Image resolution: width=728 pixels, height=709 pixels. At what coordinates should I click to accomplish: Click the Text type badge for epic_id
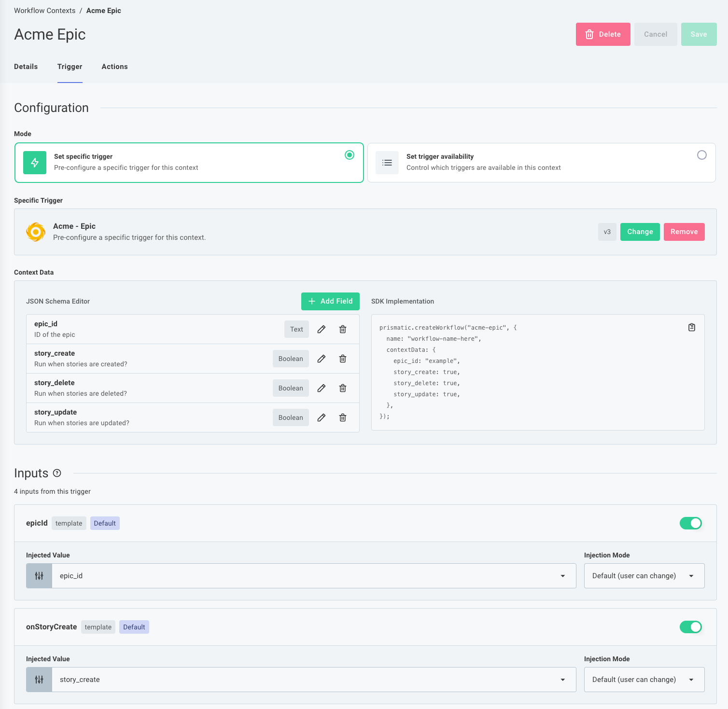click(296, 329)
